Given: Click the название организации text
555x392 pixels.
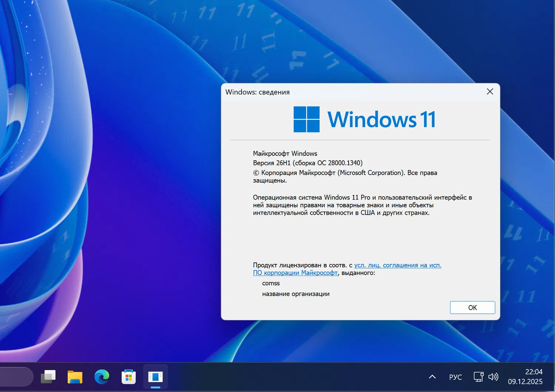Looking at the screenshot, I should (x=296, y=294).
